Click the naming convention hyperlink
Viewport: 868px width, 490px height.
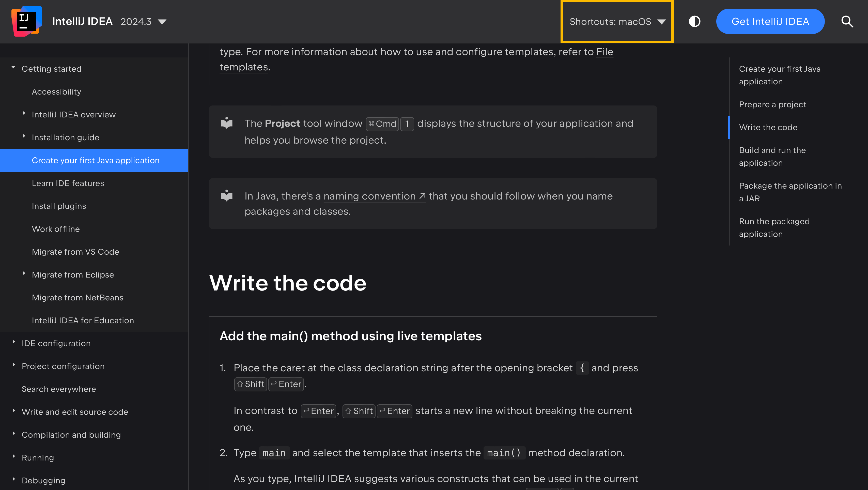(369, 195)
